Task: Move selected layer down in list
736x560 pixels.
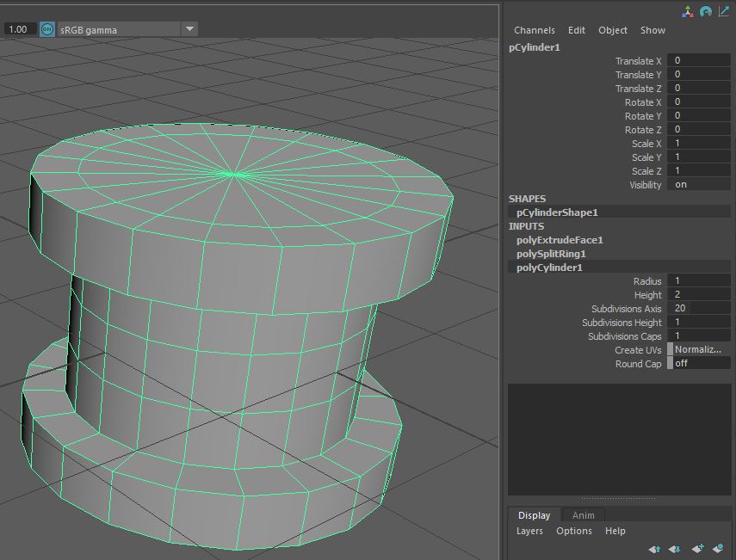Action: (675, 549)
